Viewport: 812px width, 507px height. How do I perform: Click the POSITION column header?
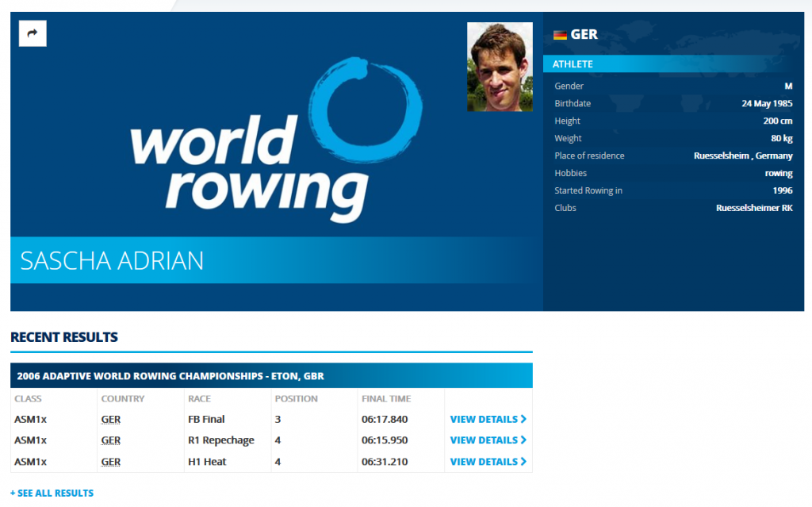[x=297, y=398]
